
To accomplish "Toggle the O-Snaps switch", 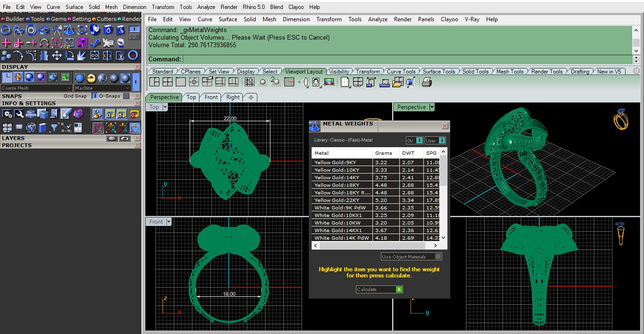I will point(126,96).
